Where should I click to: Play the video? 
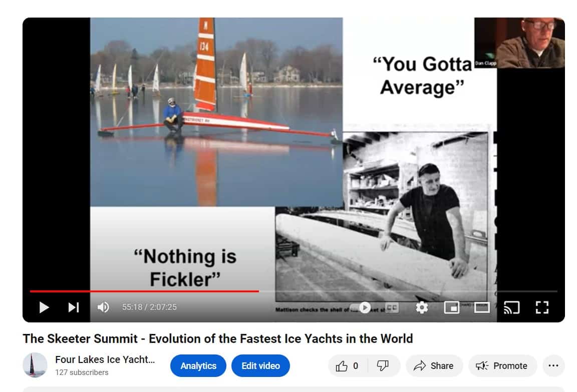click(44, 307)
